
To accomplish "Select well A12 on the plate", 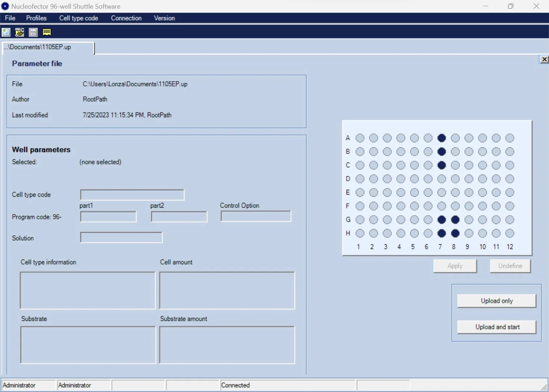I will click(510, 138).
